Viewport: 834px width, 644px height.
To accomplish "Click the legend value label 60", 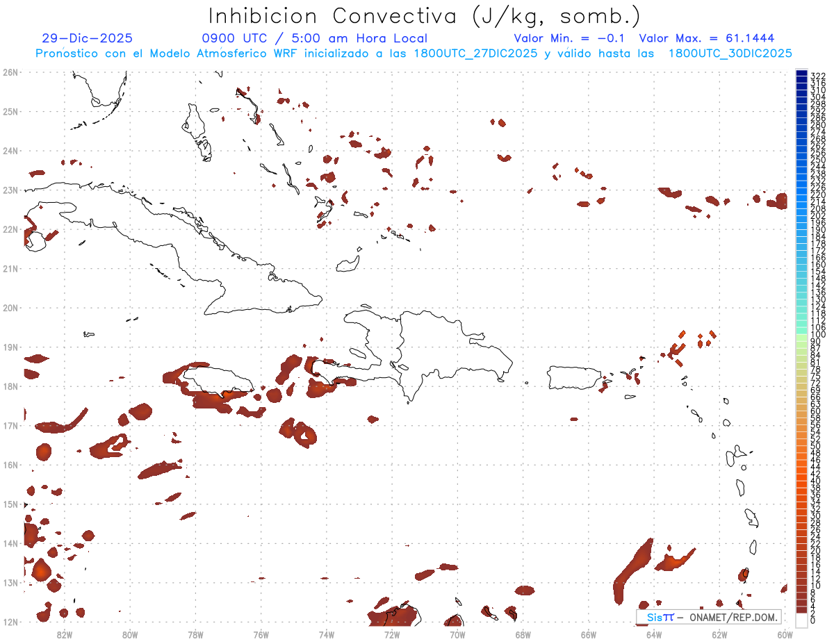I will coord(816,411).
